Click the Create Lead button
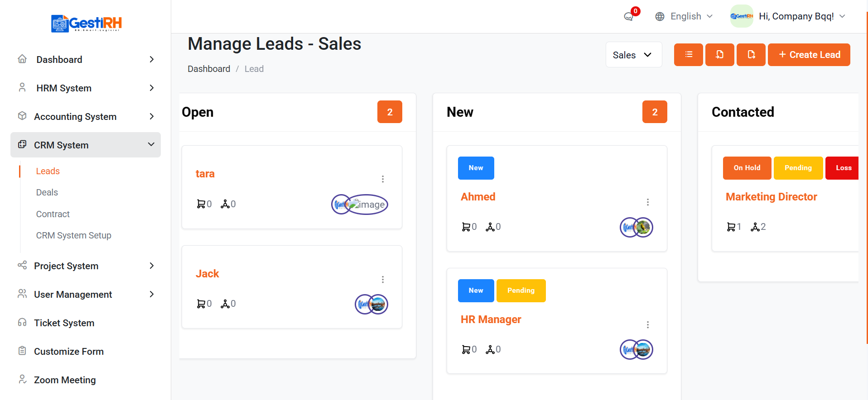The height and width of the screenshot is (400, 868). [x=809, y=55]
